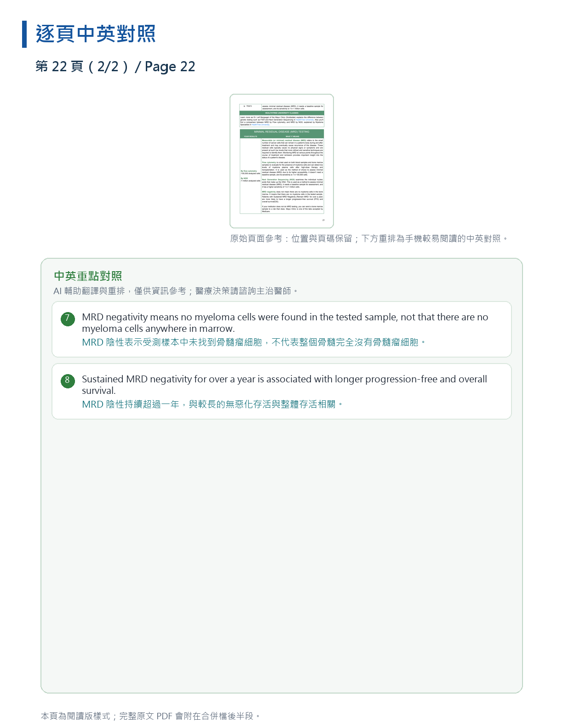Click the original page 22 thumbnail
The height and width of the screenshot is (728, 563).
click(281, 161)
